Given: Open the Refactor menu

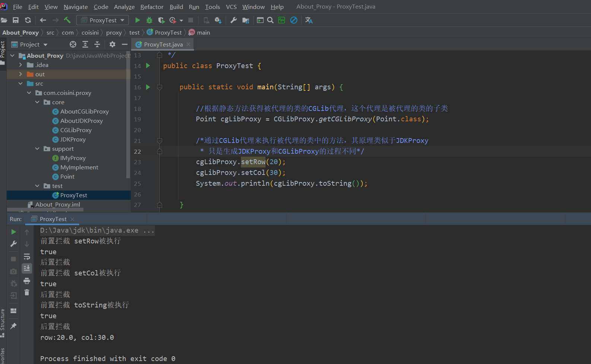Looking at the screenshot, I should pos(152,7).
